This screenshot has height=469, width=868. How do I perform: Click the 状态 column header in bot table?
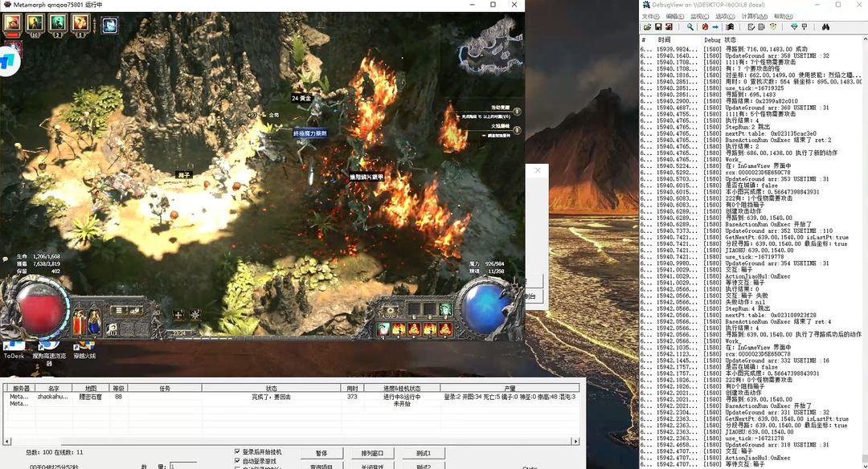[x=272, y=388]
